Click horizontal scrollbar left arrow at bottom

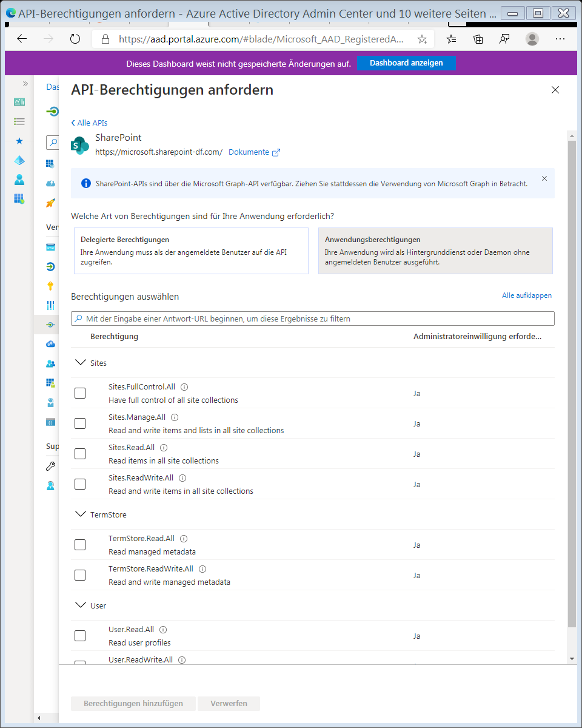[x=40, y=718]
